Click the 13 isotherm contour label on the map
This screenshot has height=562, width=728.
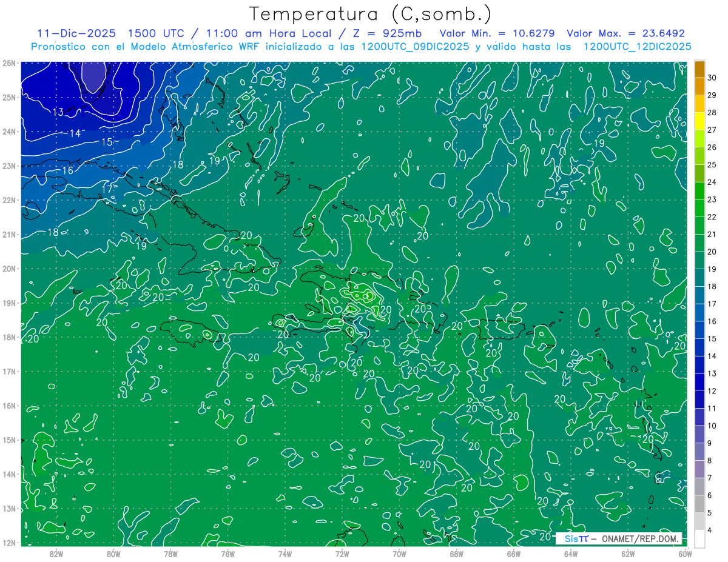[58, 112]
